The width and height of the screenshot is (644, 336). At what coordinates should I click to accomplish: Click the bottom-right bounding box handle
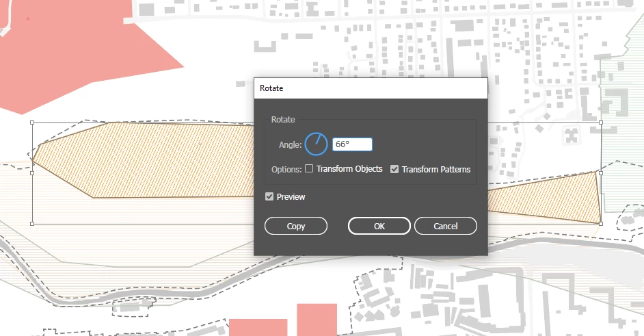pyautogui.click(x=601, y=224)
